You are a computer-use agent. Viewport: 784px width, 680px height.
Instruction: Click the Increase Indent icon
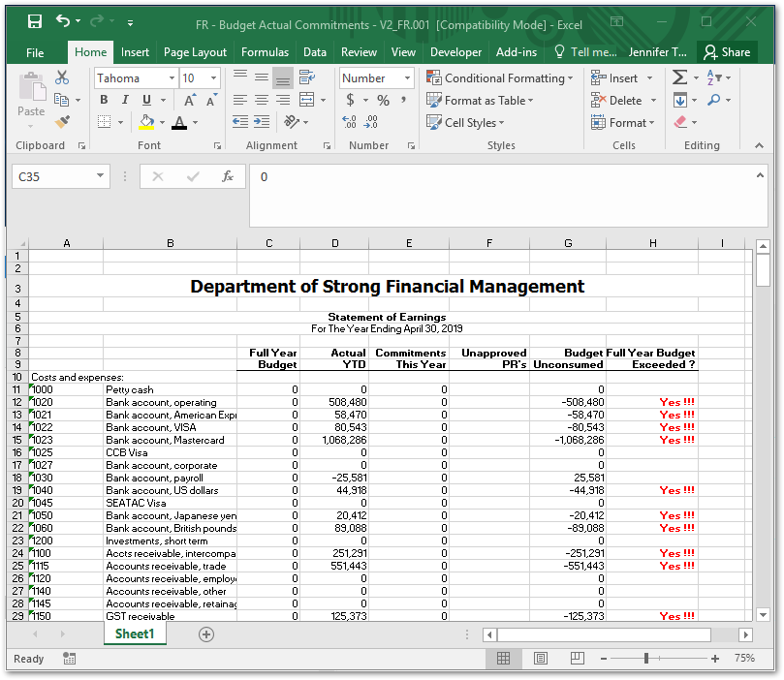coord(262,123)
